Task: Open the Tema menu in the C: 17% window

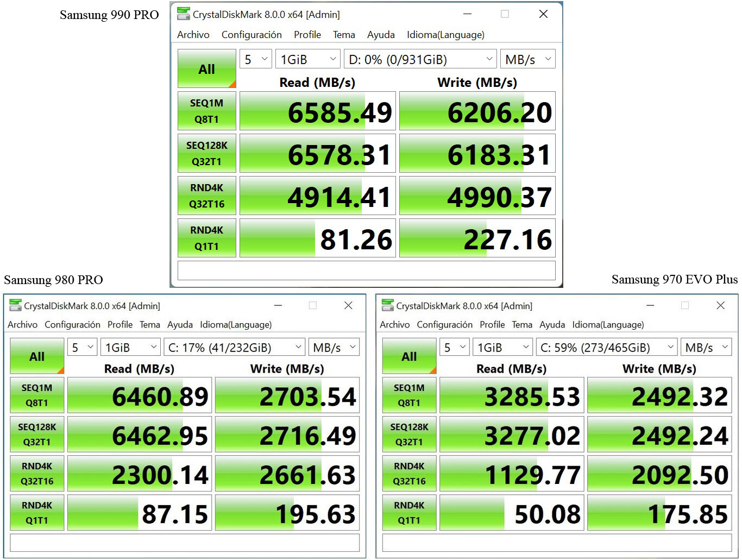Action: (x=149, y=325)
